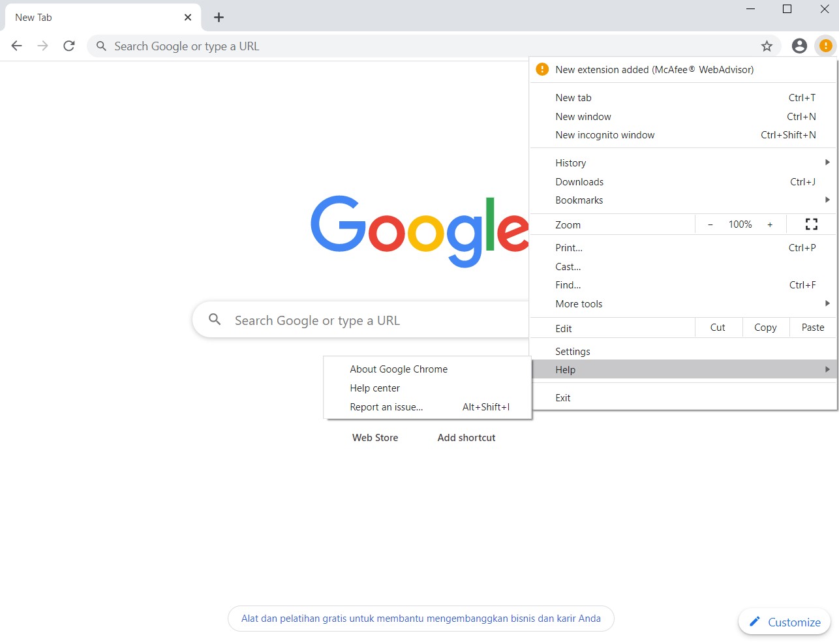Click the forward navigation arrow
Image resolution: width=839 pixels, height=644 pixels.
coord(43,46)
